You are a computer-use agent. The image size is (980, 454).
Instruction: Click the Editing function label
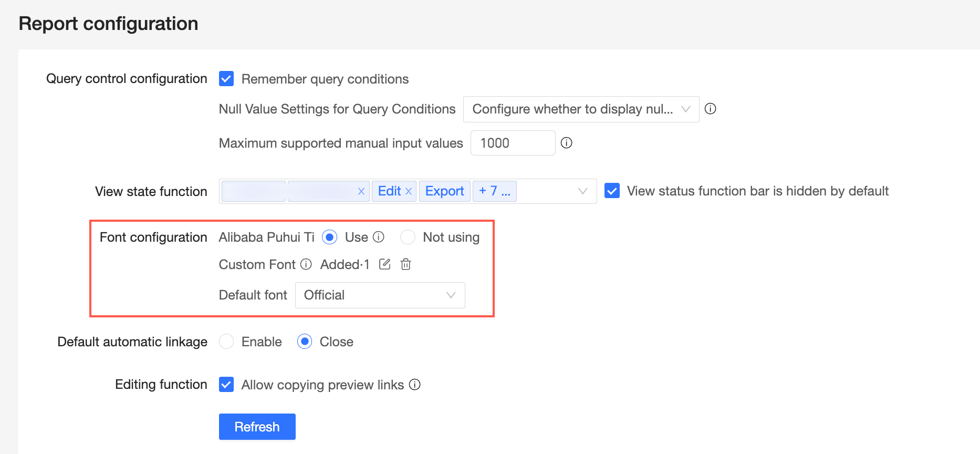click(161, 385)
